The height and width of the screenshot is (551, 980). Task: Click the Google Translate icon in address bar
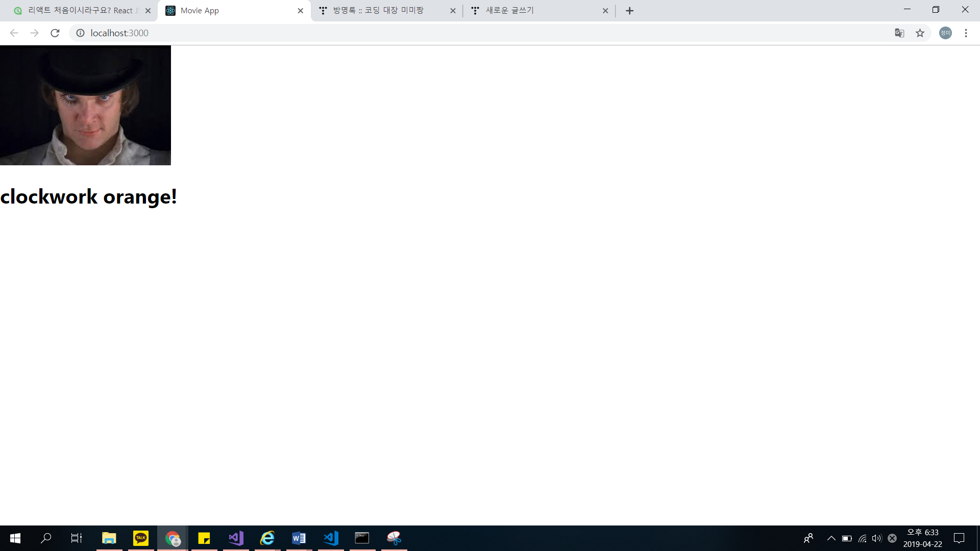point(899,33)
